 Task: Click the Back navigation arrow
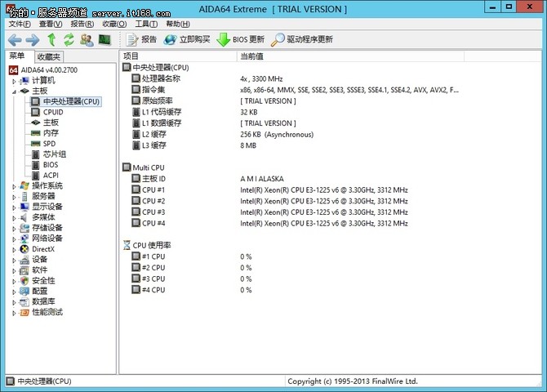point(15,40)
